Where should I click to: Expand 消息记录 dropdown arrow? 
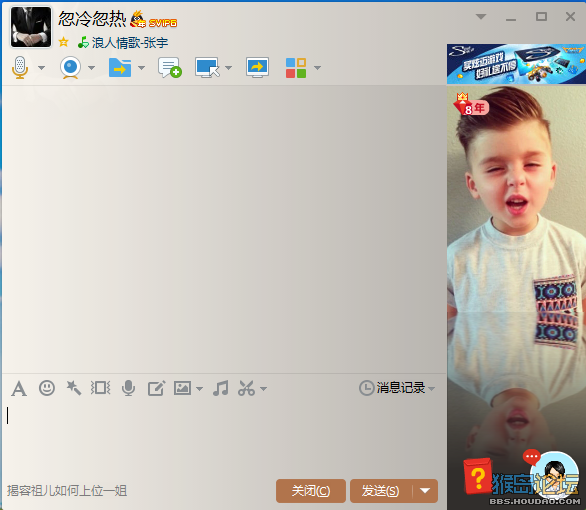coord(432,389)
